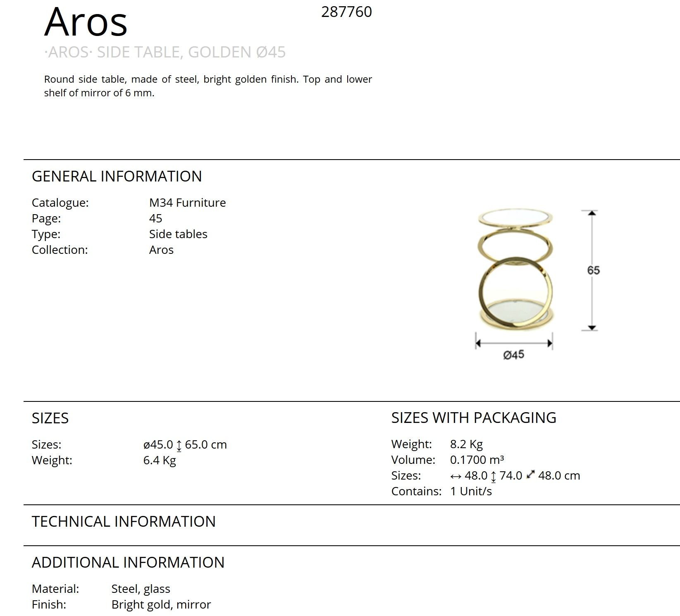Click the "Collection:" label
This screenshot has height=616, width=680.
(60, 250)
